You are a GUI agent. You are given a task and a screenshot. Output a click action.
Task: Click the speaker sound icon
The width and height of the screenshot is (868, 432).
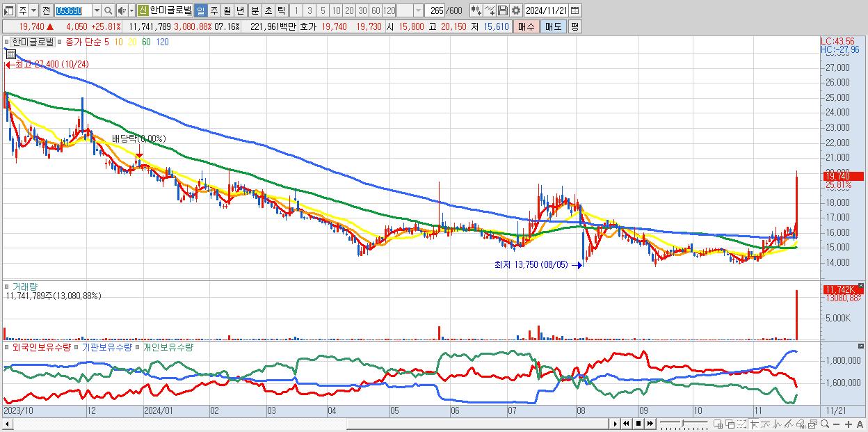click(x=121, y=10)
